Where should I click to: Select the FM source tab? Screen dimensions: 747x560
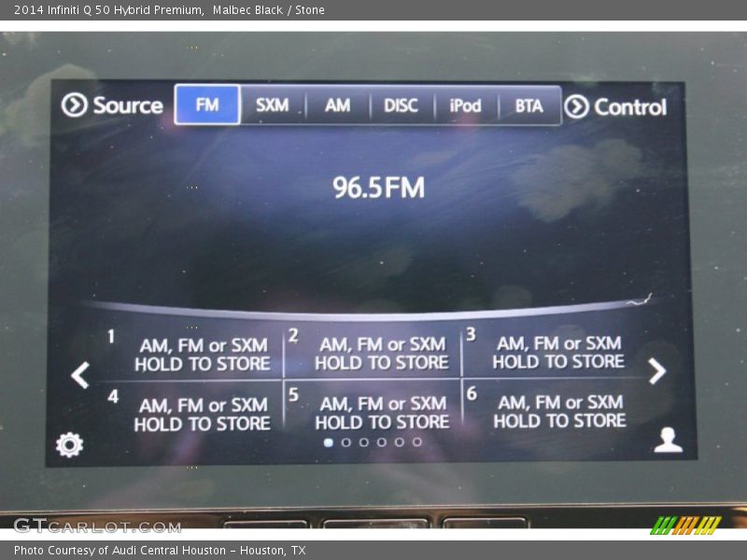pyautogui.click(x=207, y=105)
